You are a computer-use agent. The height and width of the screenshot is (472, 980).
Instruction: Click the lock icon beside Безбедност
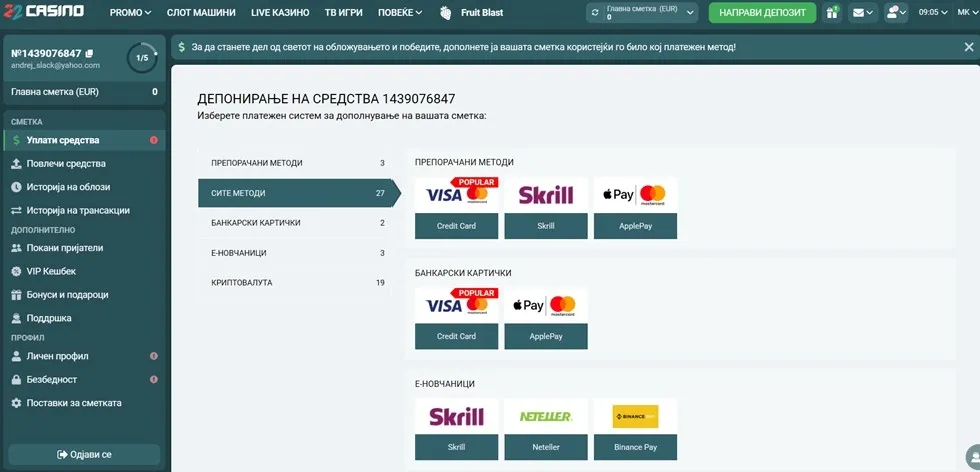tap(16, 379)
